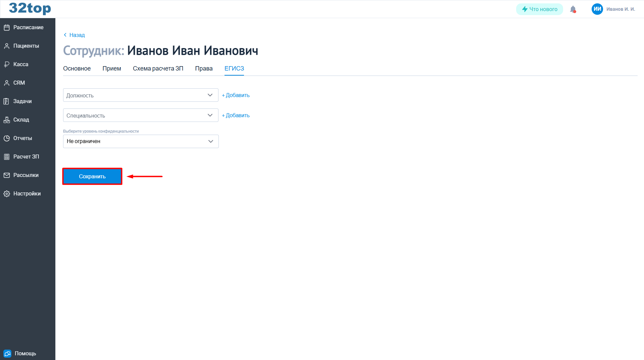Click the ruble icon for Касса

click(x=7, y=64)
